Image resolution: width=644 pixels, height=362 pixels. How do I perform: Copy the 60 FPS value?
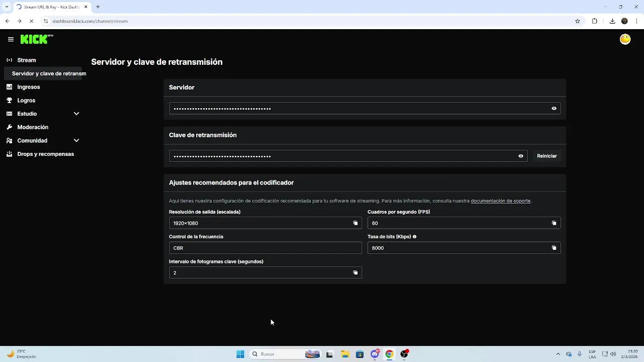click(x=554, y=223)
